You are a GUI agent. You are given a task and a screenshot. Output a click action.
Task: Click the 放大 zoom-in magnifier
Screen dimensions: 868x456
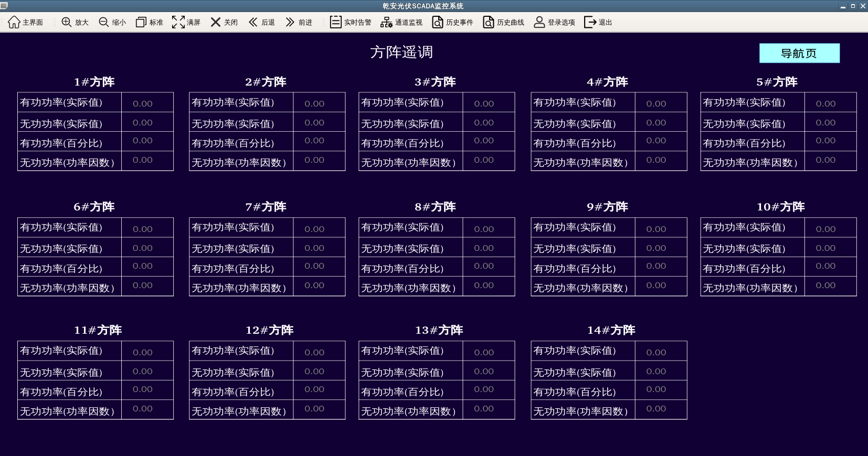(67, 22)
